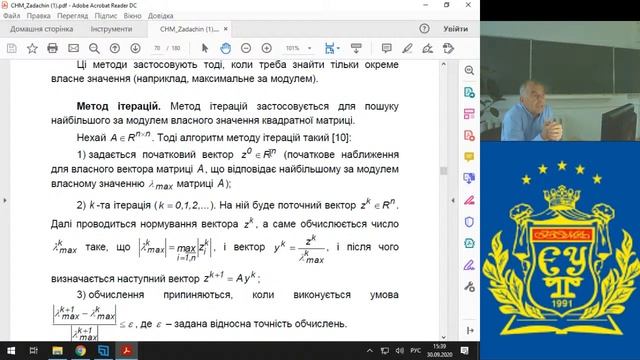Screen dimensions: 640x360
Task: Open the Compress PDF tool in the right panel
Action: (469, 243)
